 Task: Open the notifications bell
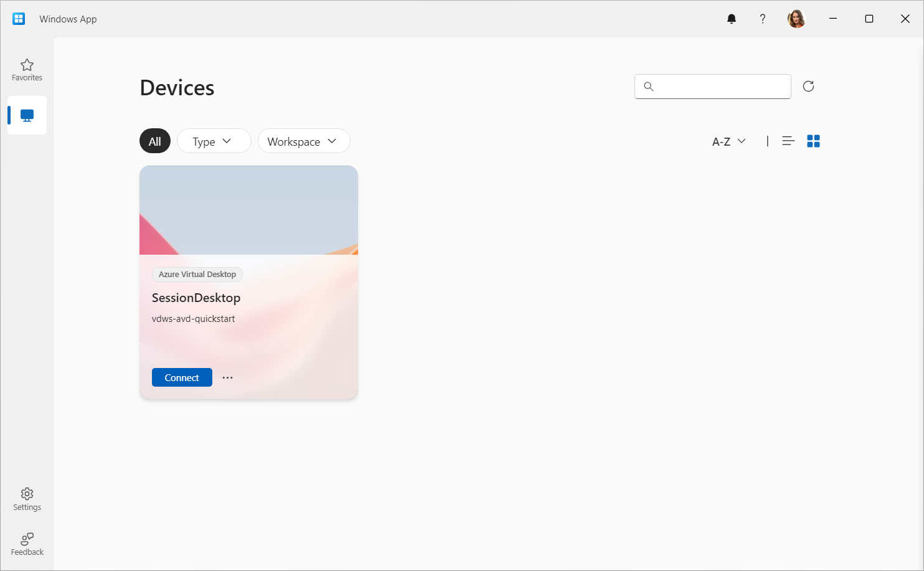pos(732,19)
